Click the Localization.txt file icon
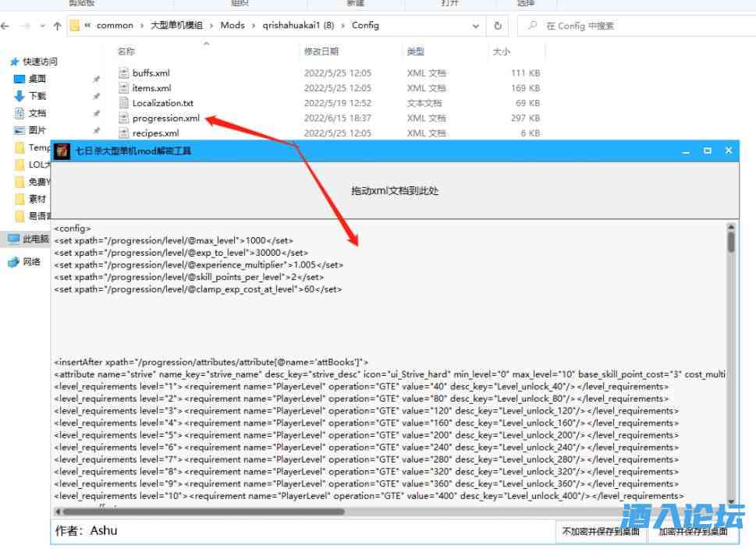 coord(124,103)
